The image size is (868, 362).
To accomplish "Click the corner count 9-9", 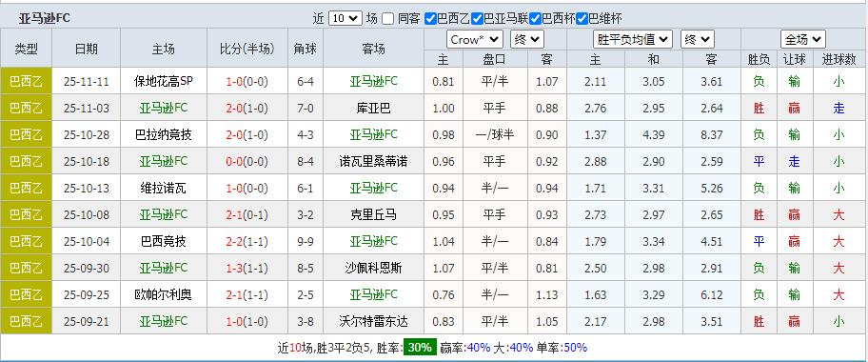I will pyautogui.click(x=306, y=241).
